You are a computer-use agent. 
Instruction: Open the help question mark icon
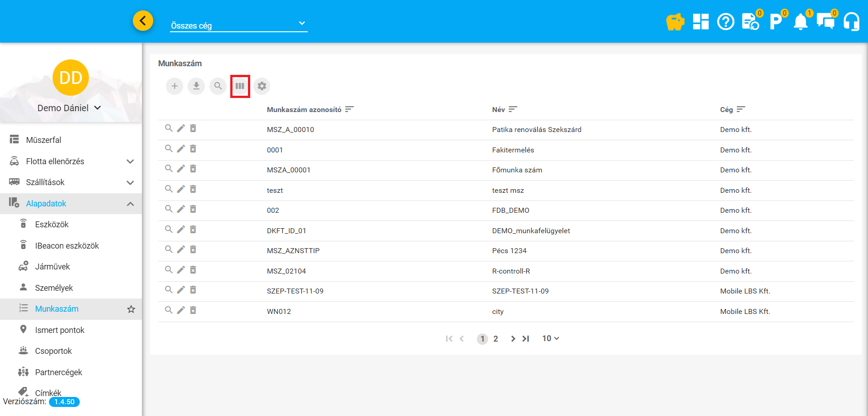point(726,22)
